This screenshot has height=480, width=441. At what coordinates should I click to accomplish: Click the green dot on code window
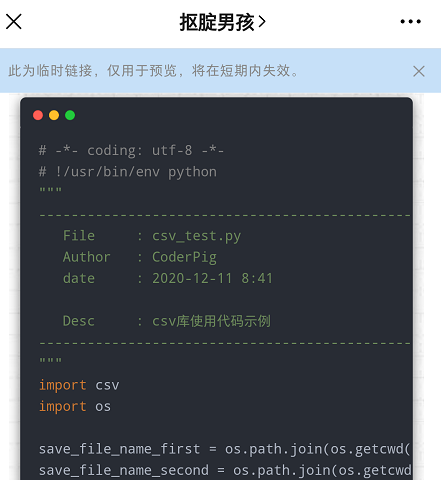coord(70,115)
